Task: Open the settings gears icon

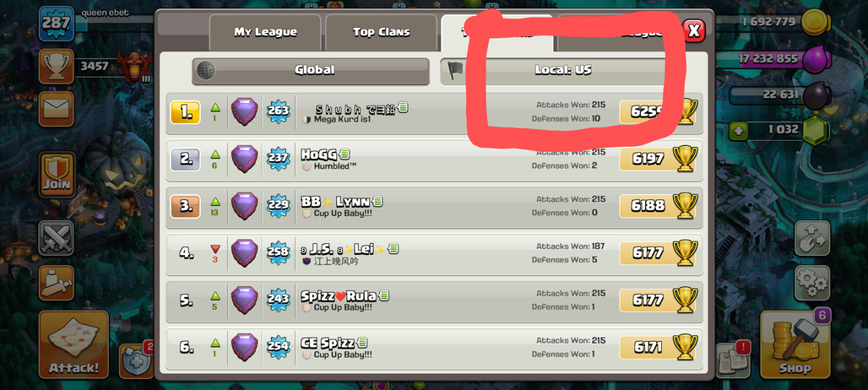Action: (812, 283)
